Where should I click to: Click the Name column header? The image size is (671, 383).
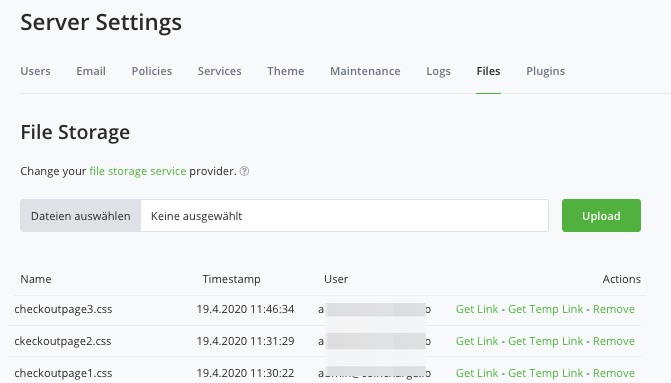click(x=36, y=279)
